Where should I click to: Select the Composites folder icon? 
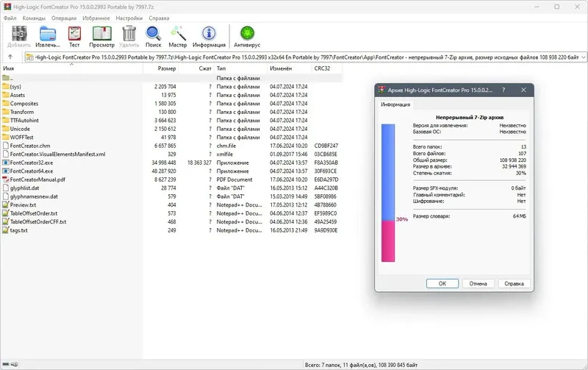point(6,103)
